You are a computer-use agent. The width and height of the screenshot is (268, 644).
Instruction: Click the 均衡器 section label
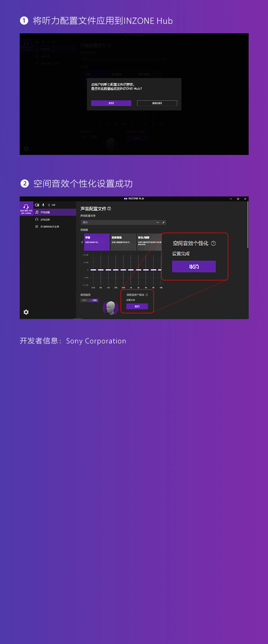click(x=84, y=230)
